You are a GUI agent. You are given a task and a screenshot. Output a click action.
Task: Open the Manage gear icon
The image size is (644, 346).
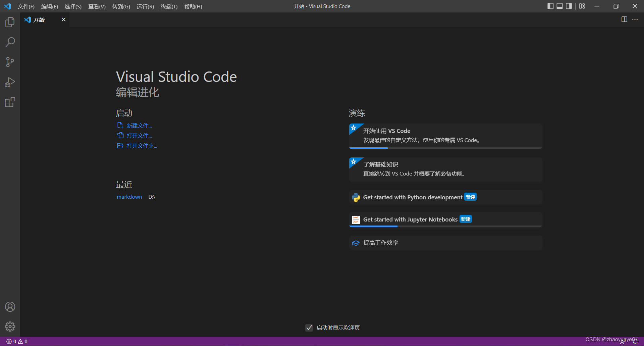[x=10, y=327]
